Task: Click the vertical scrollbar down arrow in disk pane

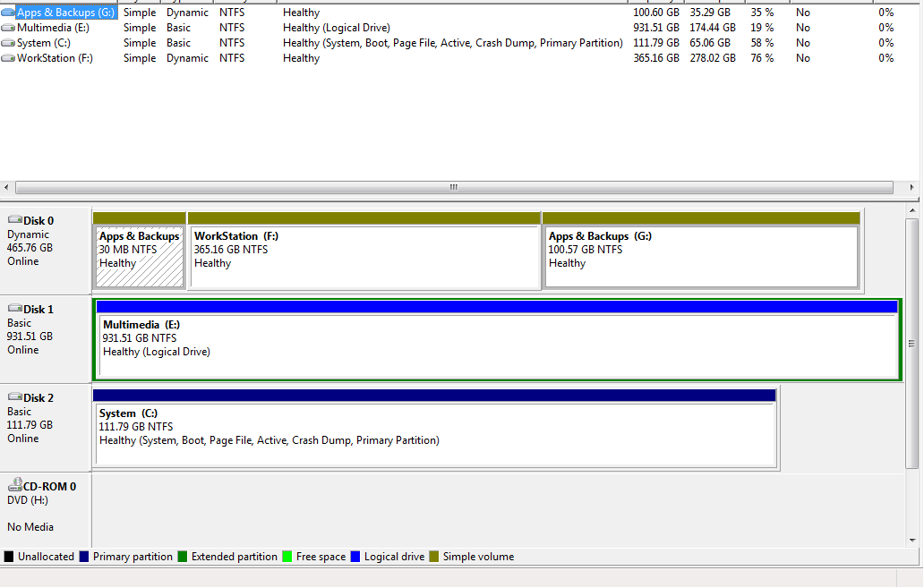Action: (912, 540)
